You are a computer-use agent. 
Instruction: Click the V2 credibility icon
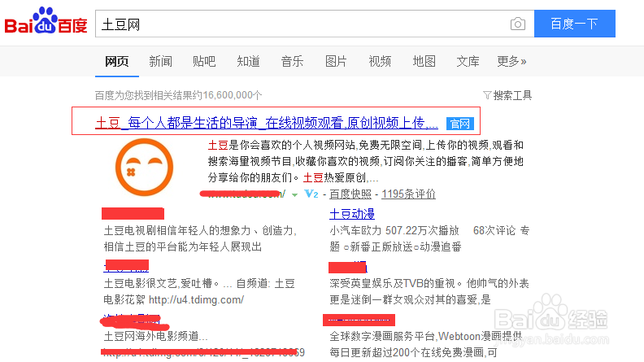[311, 194]
